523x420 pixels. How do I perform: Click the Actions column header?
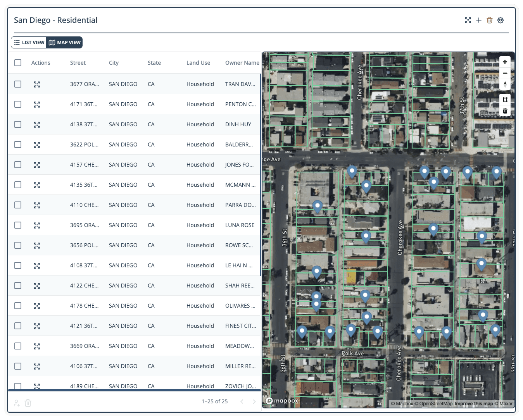click(41, 63)
